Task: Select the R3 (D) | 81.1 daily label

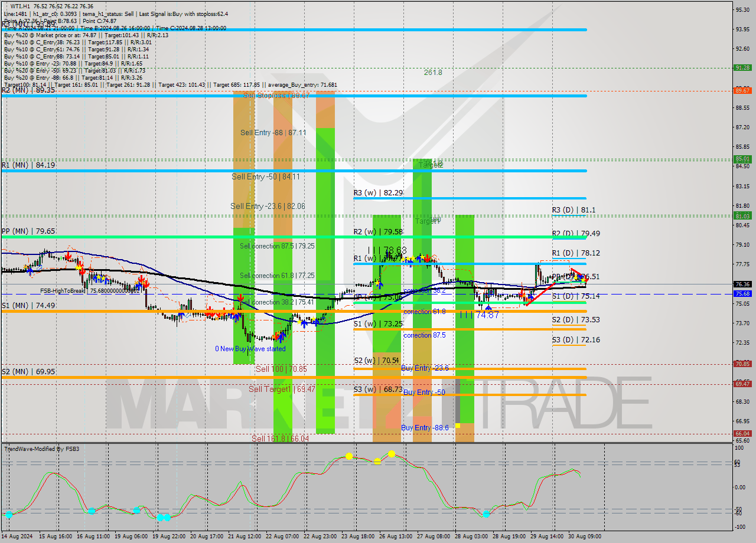Action: 573,210
